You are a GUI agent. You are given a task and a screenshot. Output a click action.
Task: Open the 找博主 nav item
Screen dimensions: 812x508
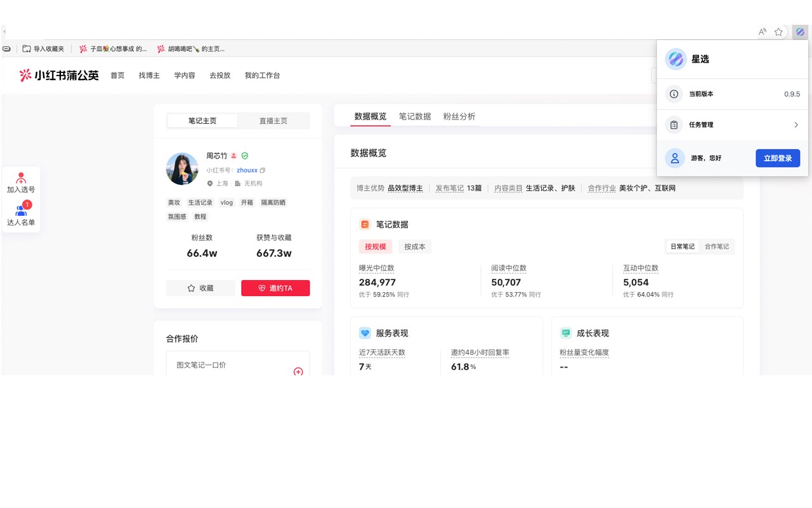149,76
